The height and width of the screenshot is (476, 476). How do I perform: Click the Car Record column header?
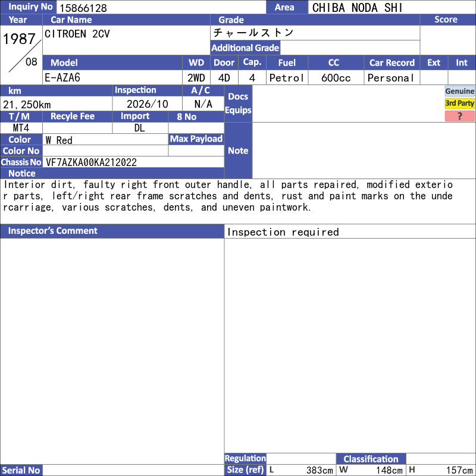point(392,62)
